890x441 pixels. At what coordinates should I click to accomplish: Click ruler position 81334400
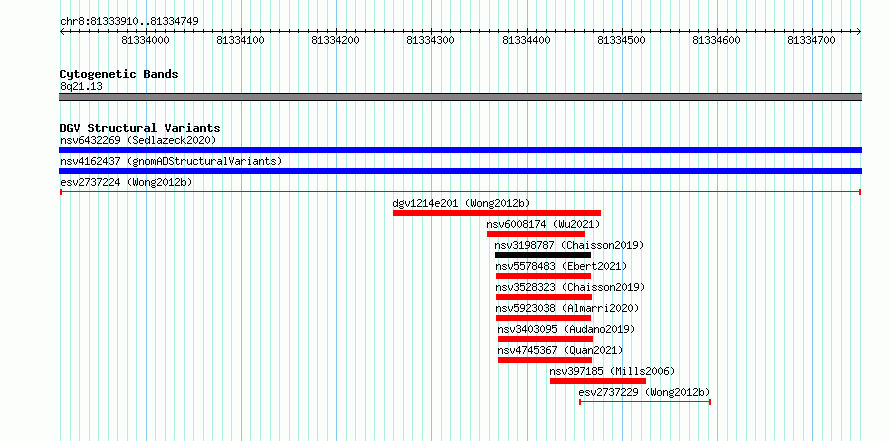tap(527, 40)
